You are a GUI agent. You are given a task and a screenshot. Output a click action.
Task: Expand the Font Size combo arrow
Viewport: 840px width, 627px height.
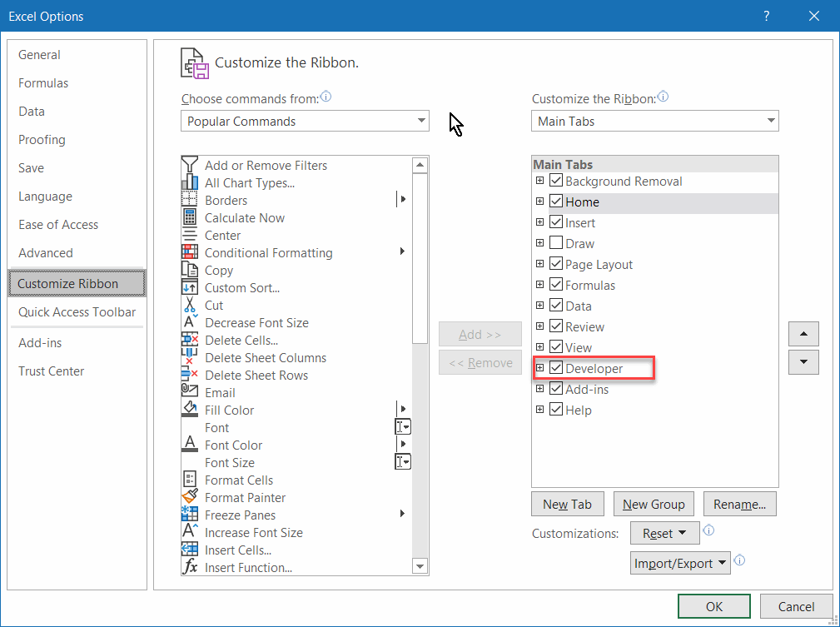[403, 461]
